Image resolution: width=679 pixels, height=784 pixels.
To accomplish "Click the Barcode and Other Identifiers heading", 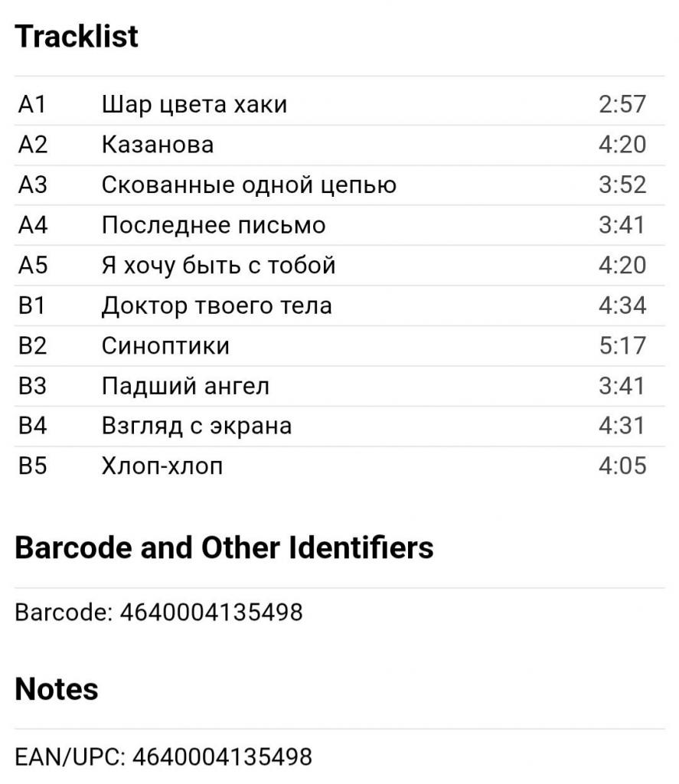I will click(224, 547).
